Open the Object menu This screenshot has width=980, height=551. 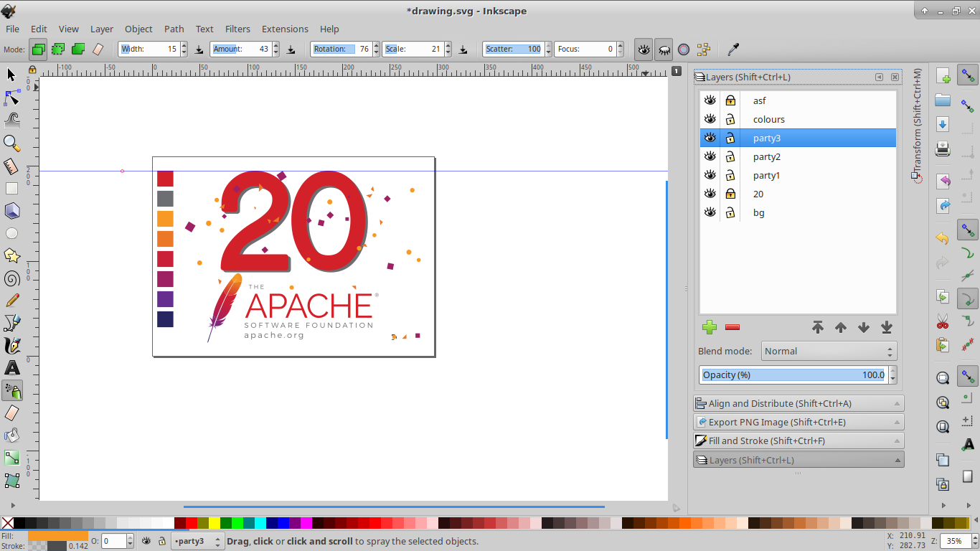coord(138,29)
